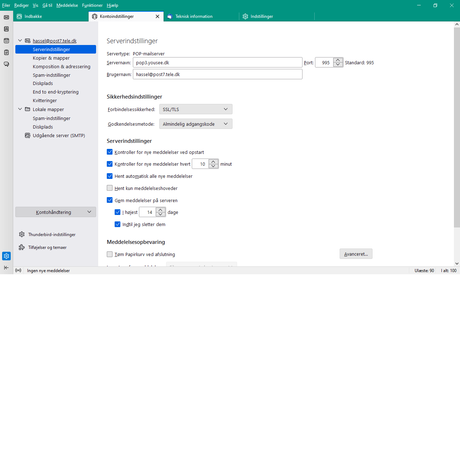This screenshot has height=476, width=460.
Task: Open the Meddelelse menu
Action: coord(67,5)
